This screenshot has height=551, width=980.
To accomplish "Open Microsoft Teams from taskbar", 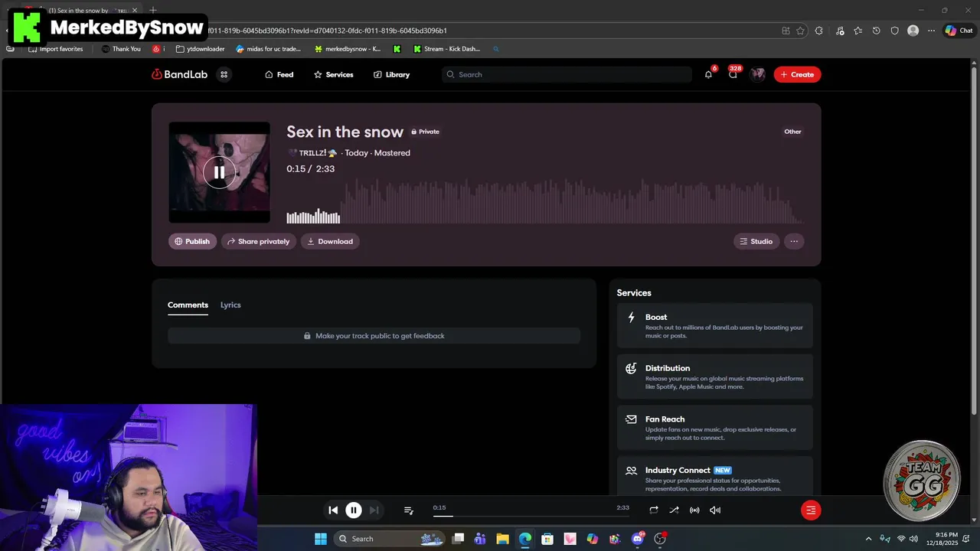I will [x=480, y=539].
